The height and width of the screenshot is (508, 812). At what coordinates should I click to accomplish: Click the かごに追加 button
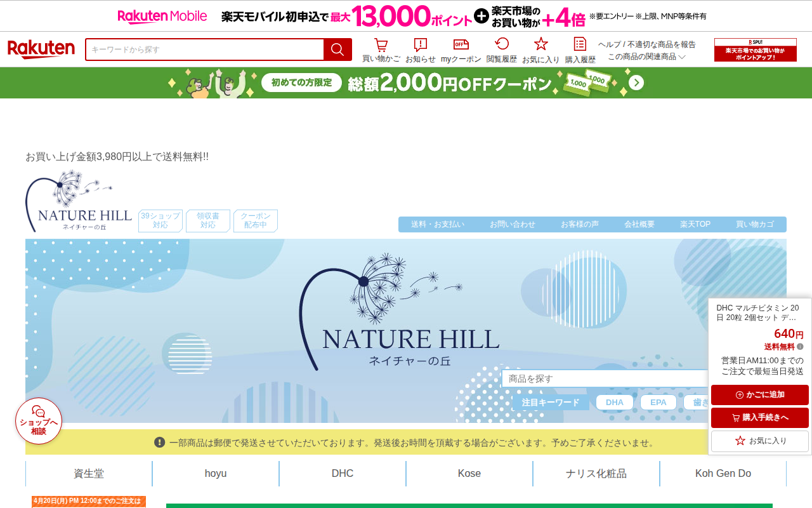tap(760, 395)
